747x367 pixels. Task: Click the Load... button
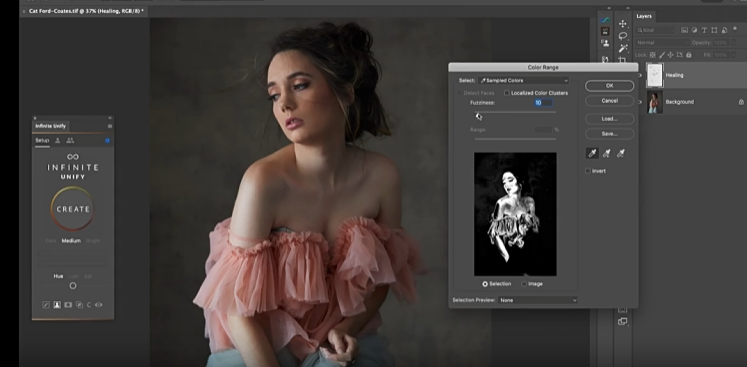point(609,119)
